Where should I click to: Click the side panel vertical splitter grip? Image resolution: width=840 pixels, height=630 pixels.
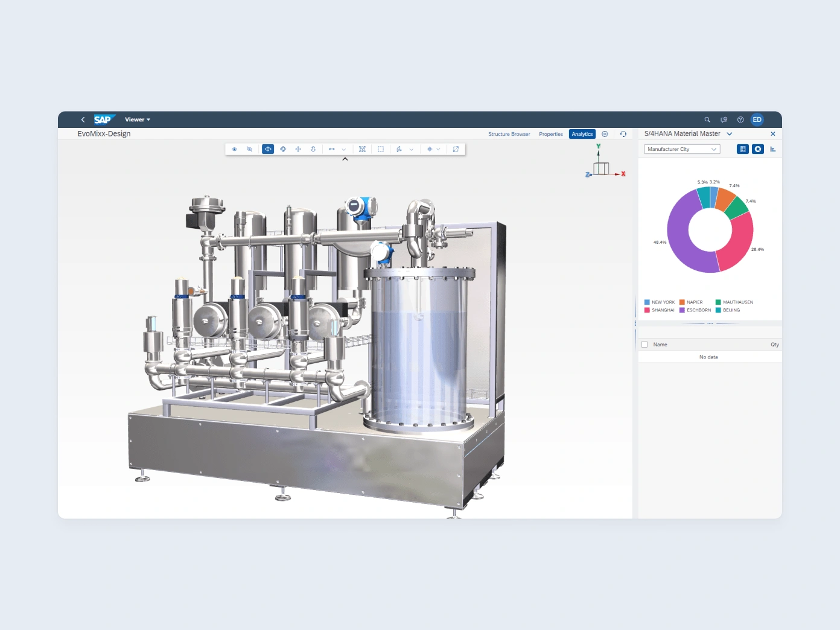[635, 323]
